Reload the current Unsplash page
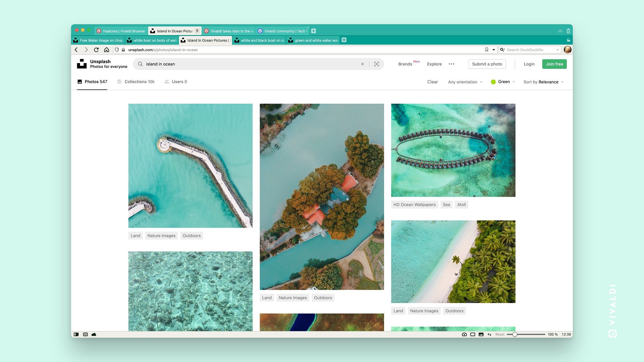This screenshot has width=644, height=362. 96,50
